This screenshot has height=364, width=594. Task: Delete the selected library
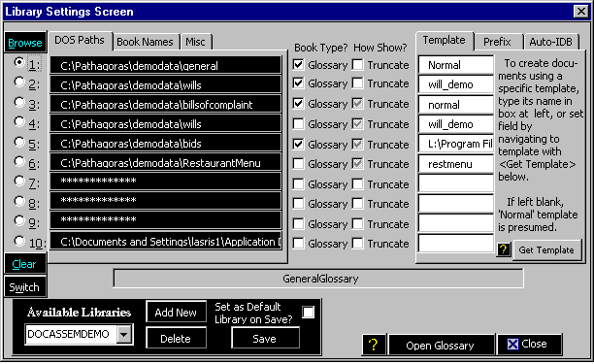(x=176, y=338)
